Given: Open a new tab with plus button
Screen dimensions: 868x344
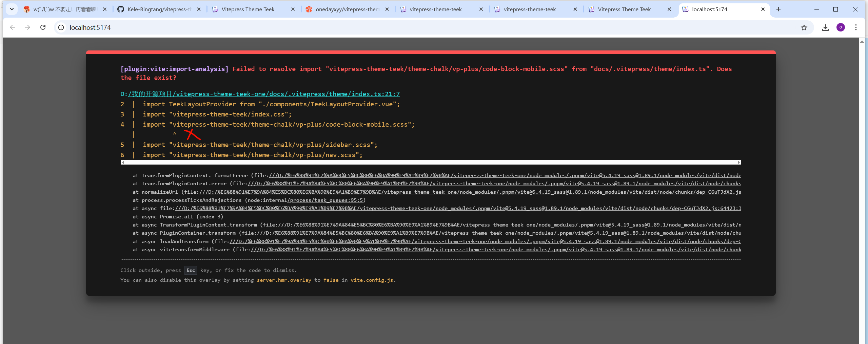Looking at the screenshot, I should coord(778,9).
